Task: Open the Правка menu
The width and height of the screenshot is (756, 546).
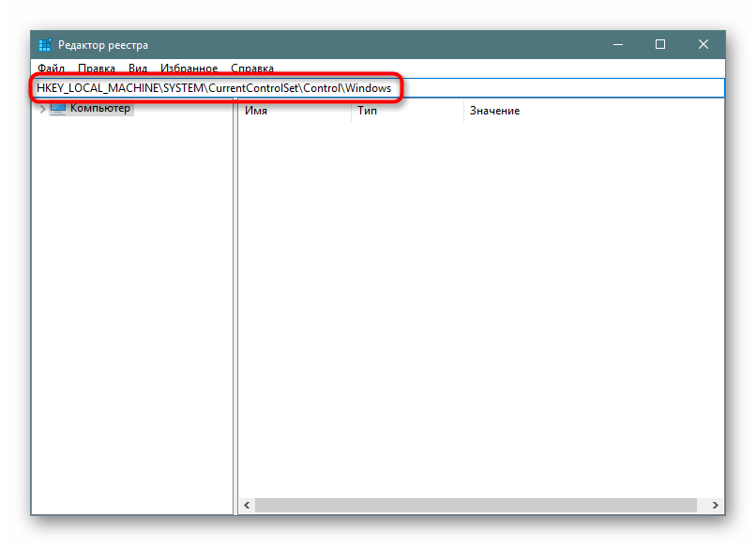Action: [x=97, y=68]
